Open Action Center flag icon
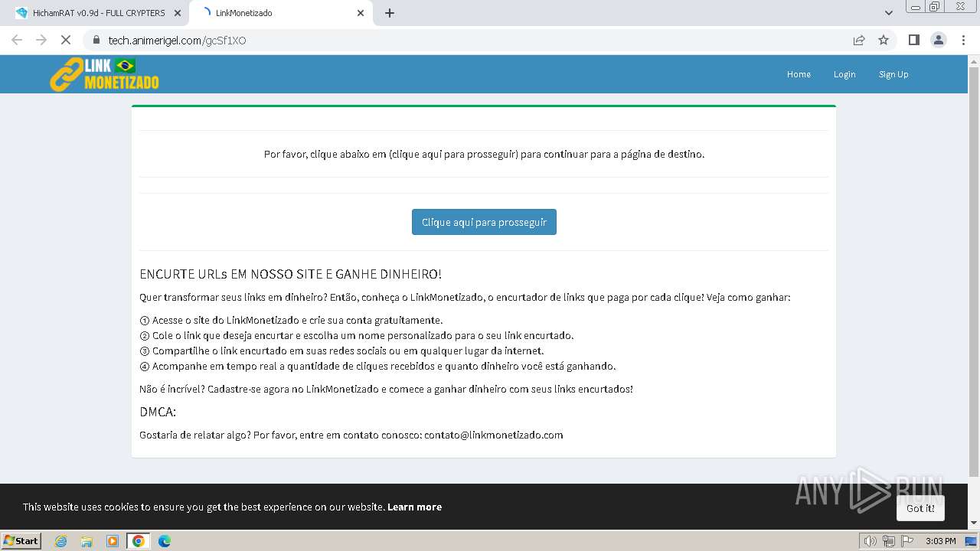The width and height of the screenshot is (980, 551). point(907,541)
